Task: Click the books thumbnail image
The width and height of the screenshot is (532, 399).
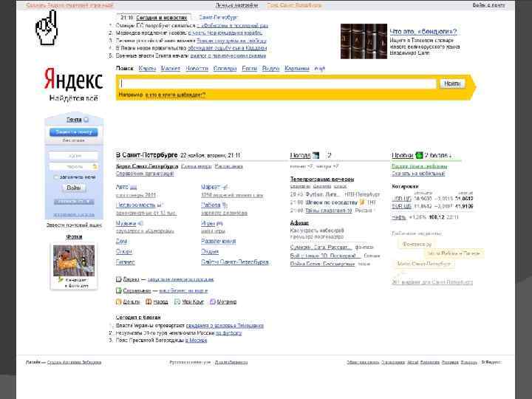Action: click(x=364, y=41)
